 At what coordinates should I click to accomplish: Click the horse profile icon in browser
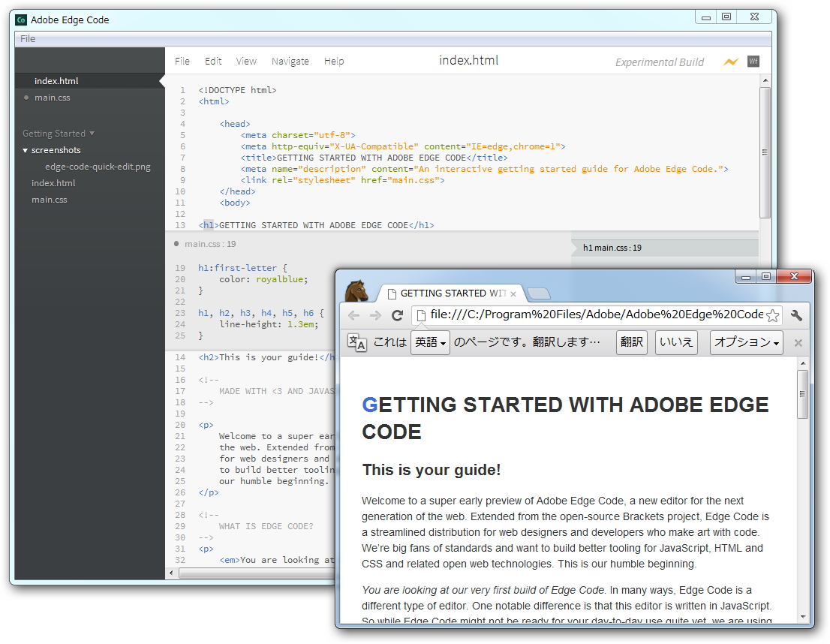[356, 290]
